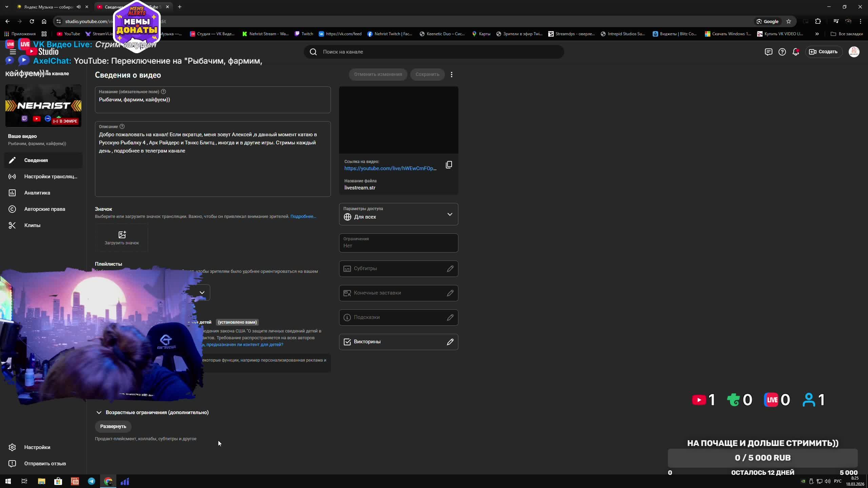Open Авторские права sidebar item
Viewport: 868px width, 488px height.
coord(44,209)
